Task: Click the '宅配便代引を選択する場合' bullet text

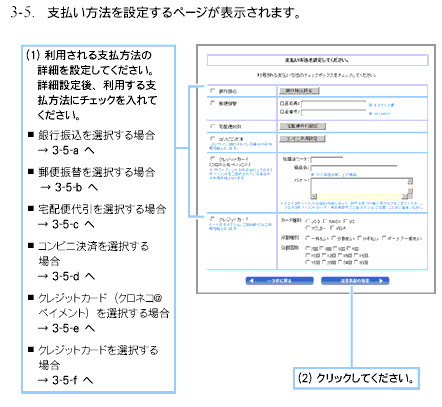Action: pos(102,209)
